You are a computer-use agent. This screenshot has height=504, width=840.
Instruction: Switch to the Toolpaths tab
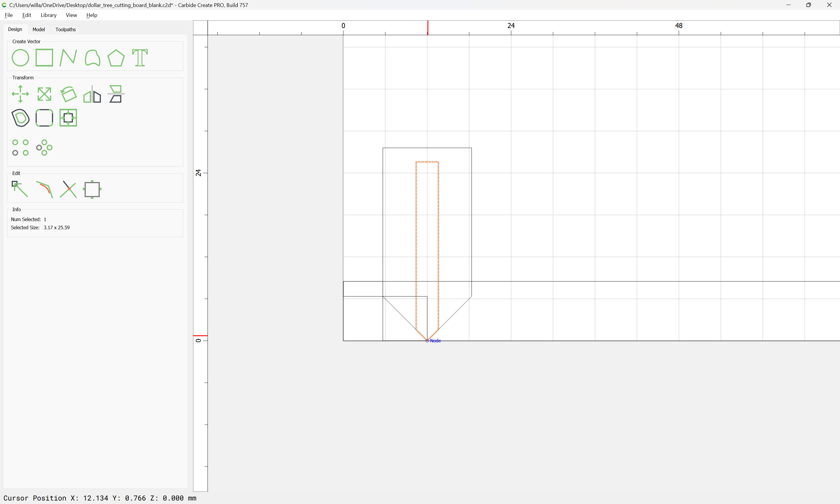point(66,29)
